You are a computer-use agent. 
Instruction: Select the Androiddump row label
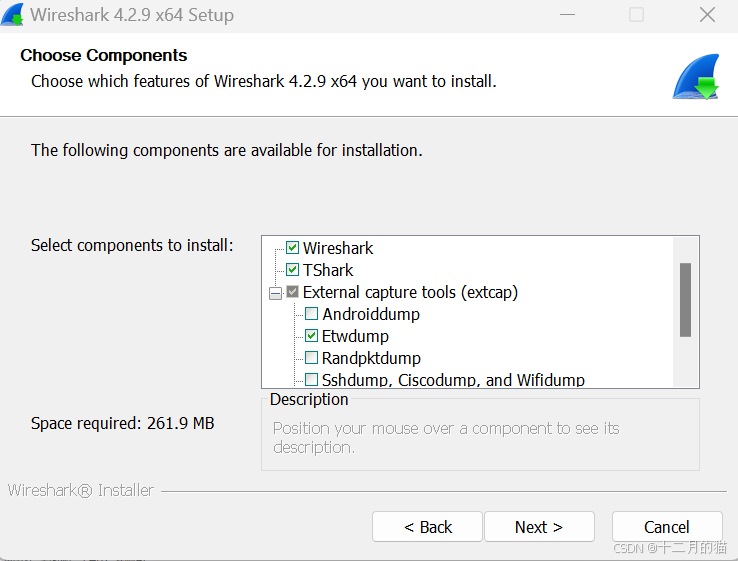(371, 314)
